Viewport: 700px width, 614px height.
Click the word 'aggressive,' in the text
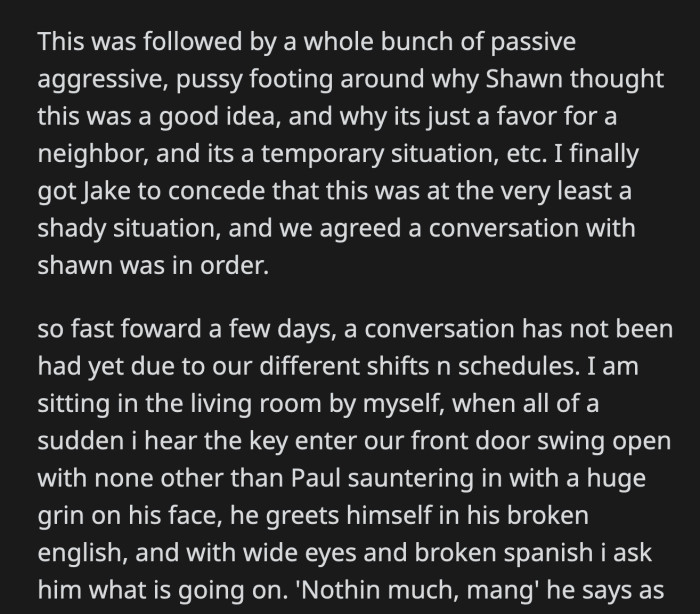(x=103, y=79)
